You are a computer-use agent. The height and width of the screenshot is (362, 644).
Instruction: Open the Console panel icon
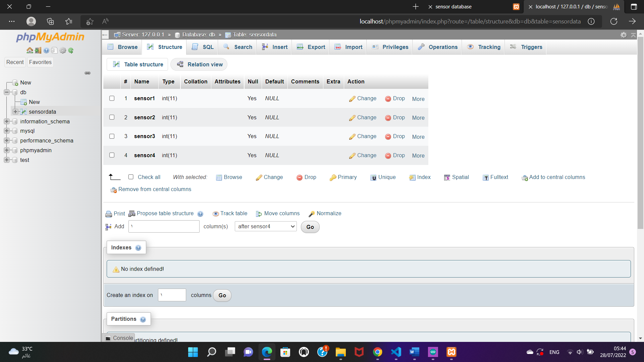108,338
